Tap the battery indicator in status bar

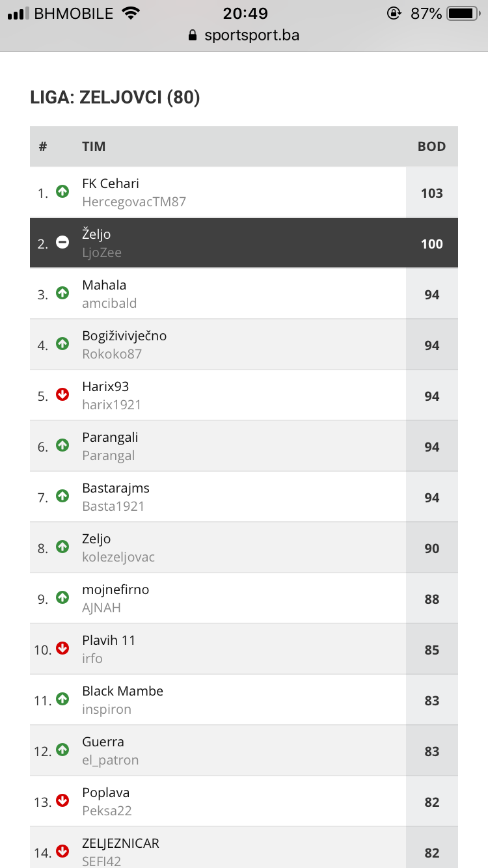click(463, 13)
